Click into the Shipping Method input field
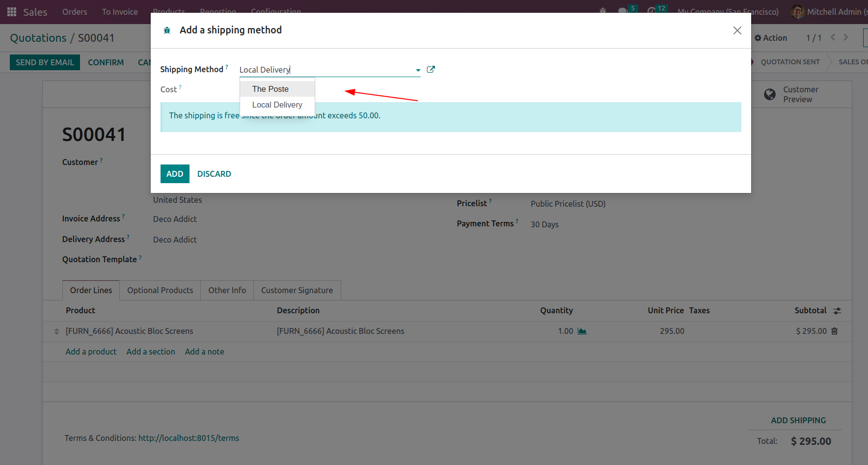The image size is (868, 465). [x=326, y=70]
